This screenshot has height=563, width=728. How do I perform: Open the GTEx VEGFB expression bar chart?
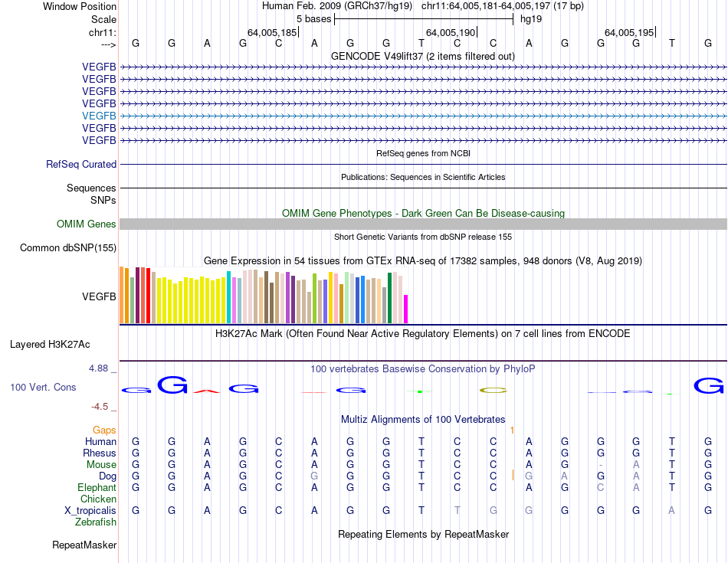tap(264, 295)
